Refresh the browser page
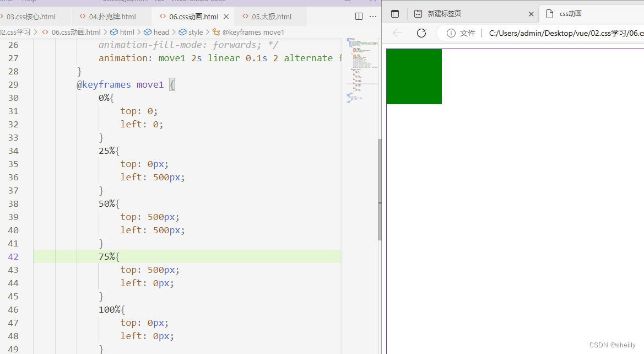Image resolution: width=644 pixels, height=354 pixels. pos(421,33)
